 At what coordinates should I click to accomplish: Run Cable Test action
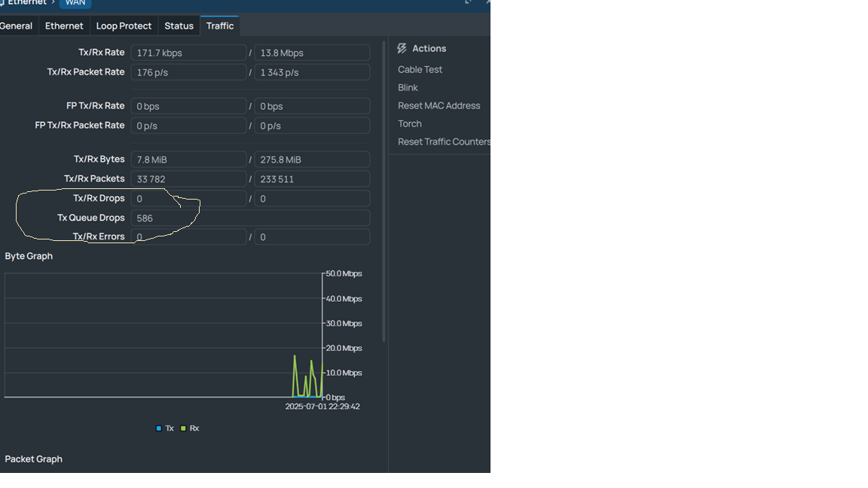tap(420, 70)
